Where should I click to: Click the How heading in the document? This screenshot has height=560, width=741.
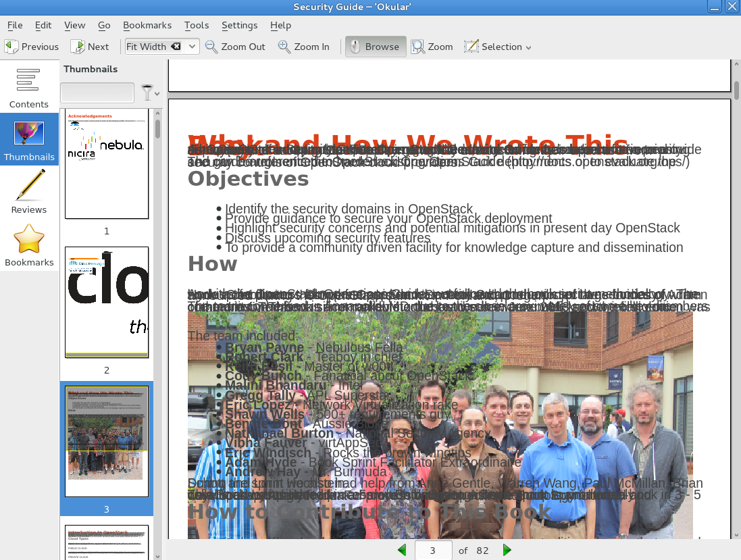(213, 263)
